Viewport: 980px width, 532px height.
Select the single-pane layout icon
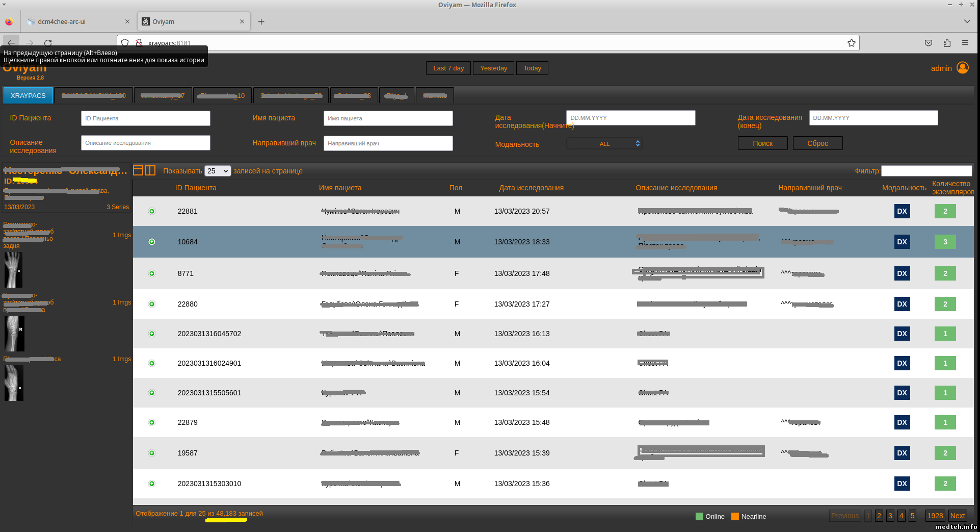pyautogui.click(x=138, y=170)
